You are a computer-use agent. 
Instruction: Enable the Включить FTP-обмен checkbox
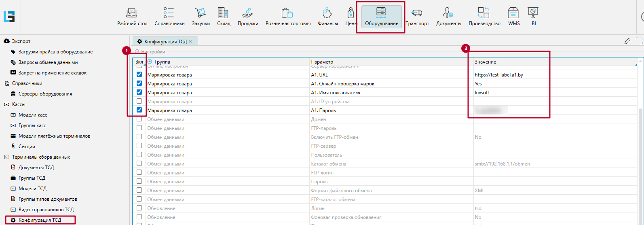coord(139,137)
